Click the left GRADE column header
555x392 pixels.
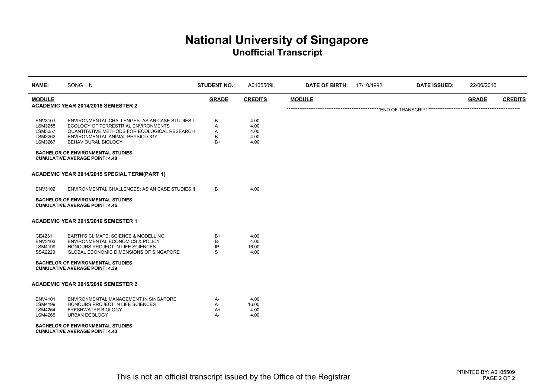(218, 99)
